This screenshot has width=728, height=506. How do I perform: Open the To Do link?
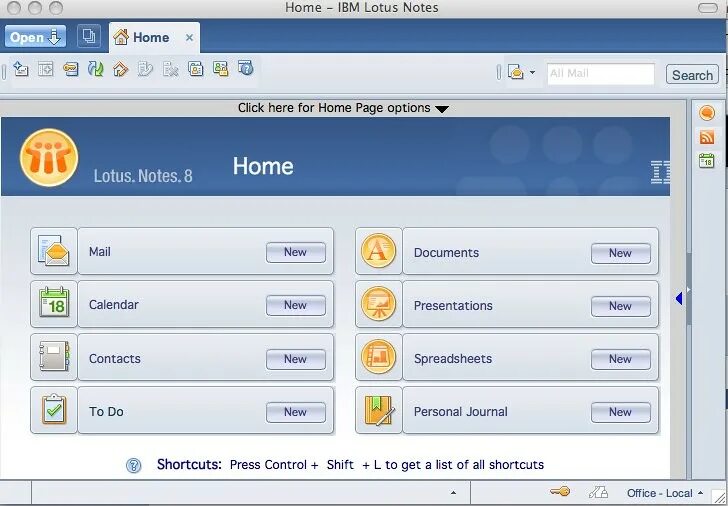(106, 411)
